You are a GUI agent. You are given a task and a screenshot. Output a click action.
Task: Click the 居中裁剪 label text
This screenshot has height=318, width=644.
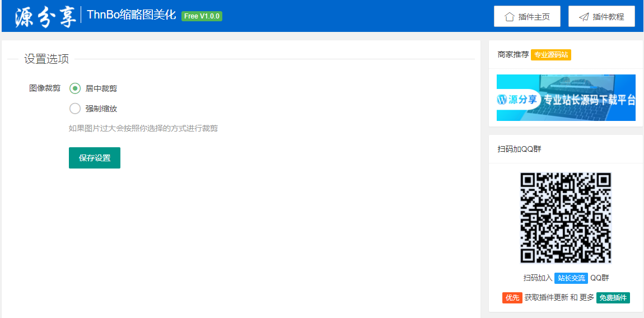[101, 88]
